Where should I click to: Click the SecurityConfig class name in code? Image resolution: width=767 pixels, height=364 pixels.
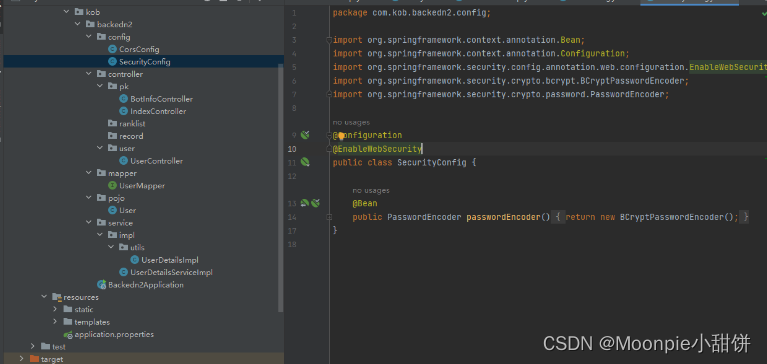click(x=431, y=162)
